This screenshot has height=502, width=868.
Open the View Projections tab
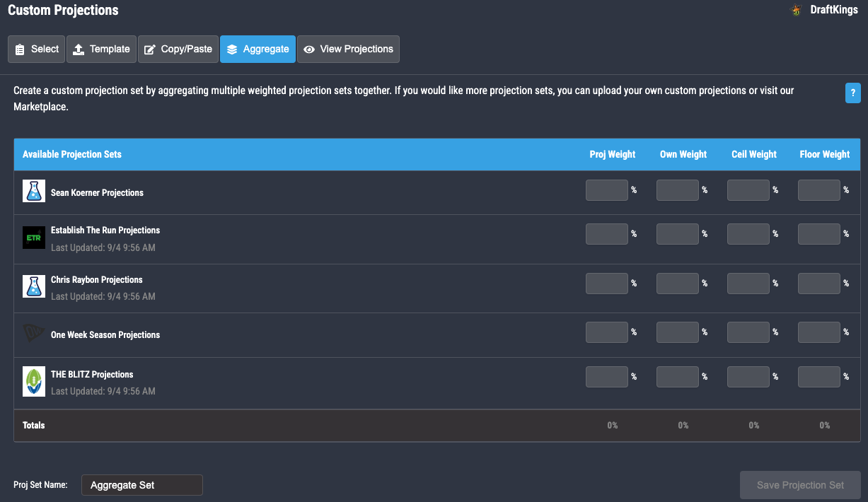click(x=348, y=49)
